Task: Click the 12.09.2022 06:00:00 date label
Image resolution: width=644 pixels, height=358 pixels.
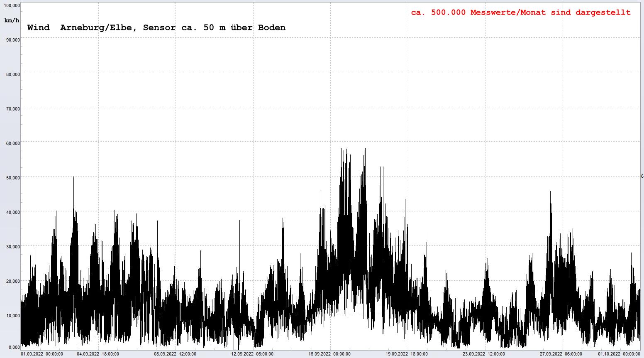Action: click(x=252, y=354)
